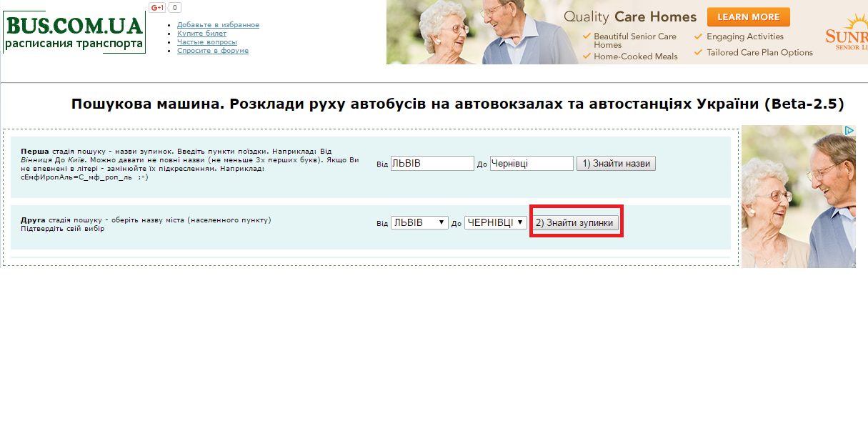Open the ЧЕРНІВЦІ destination city dropdown
868x439 pixels.
496,223
